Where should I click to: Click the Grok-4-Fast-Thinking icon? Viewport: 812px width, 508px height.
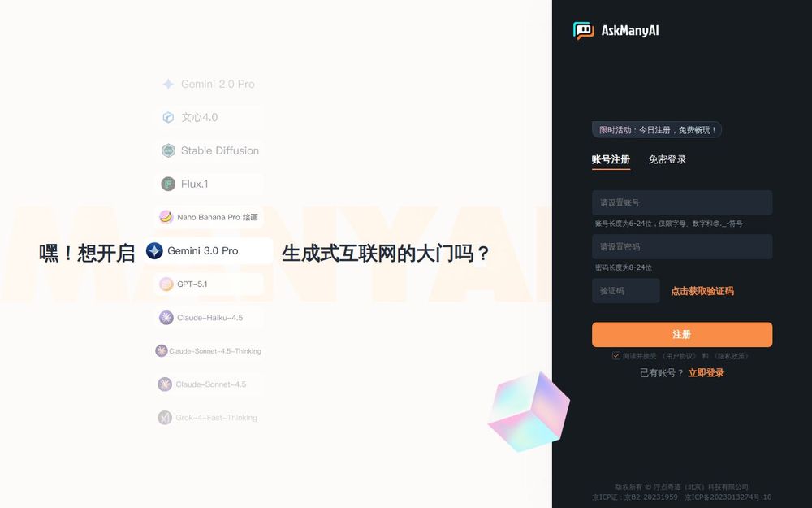[165, 417]
